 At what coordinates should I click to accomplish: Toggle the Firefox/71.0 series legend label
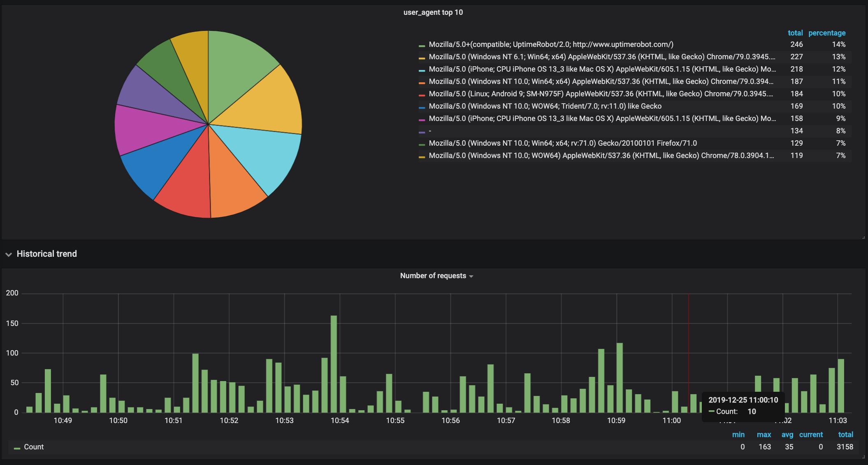click(562, 143)
